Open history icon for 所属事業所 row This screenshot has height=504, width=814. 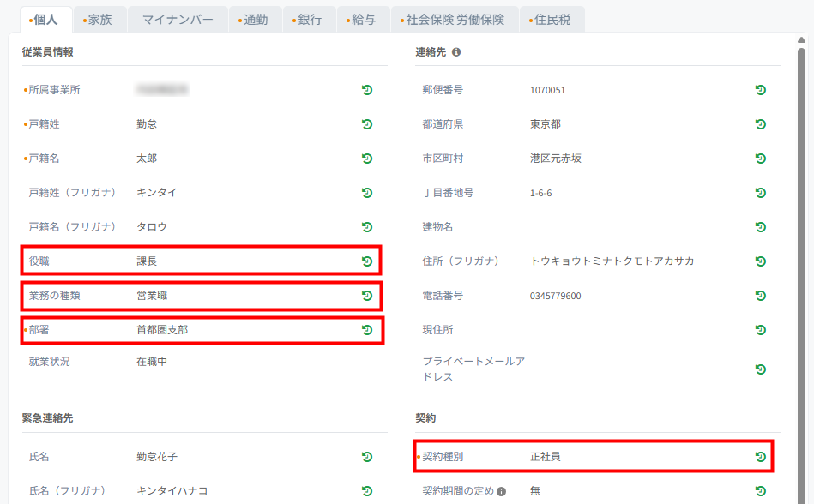tap(367, 90)
